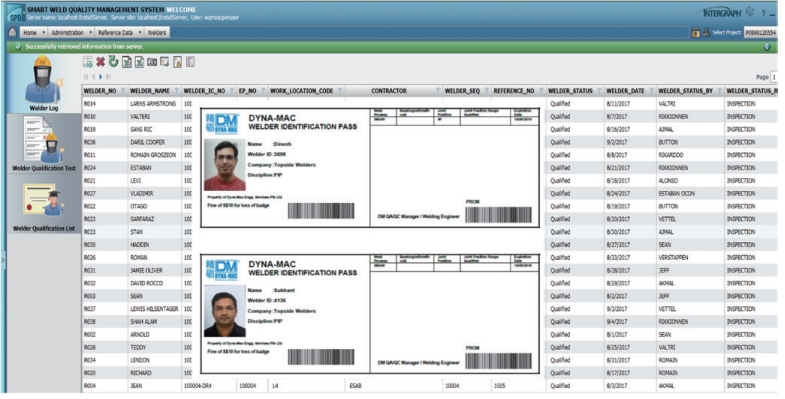Select the R010 welder number cell
Viewport: 785px width, 399px height.
(90, 117)
